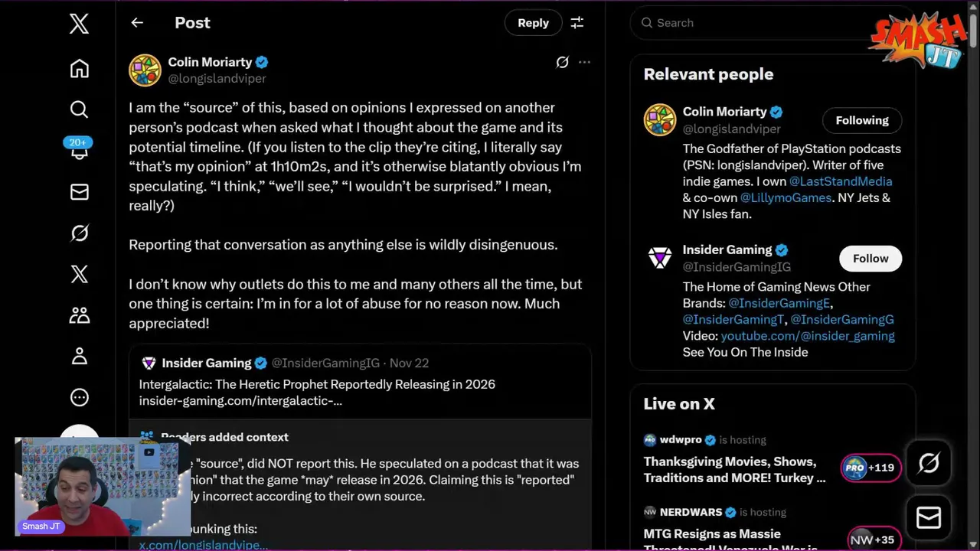Open Profile person icon in sidebar

[x=79, y=356]
